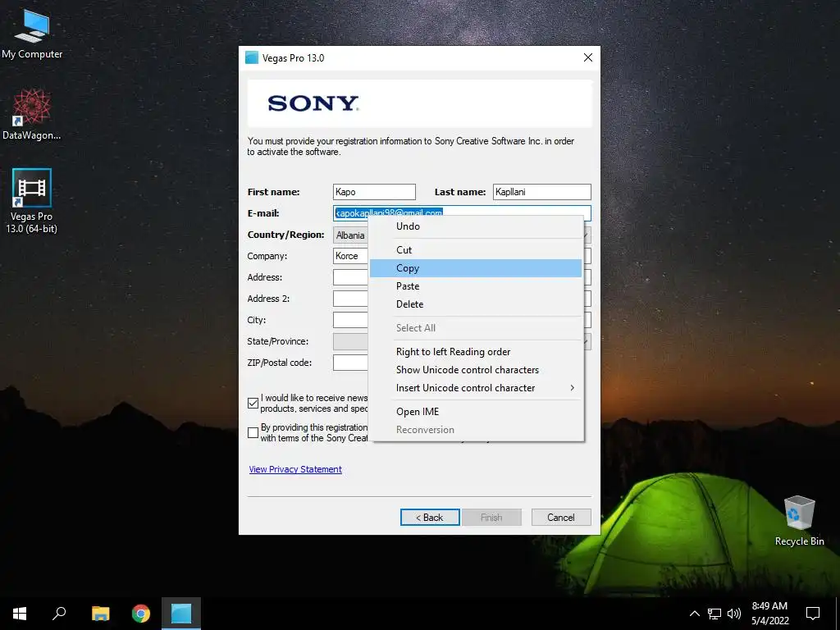Screen dimensions: 840x630
Task: Click the Vegas Pro taskbar button
Action: coord(181,614)
